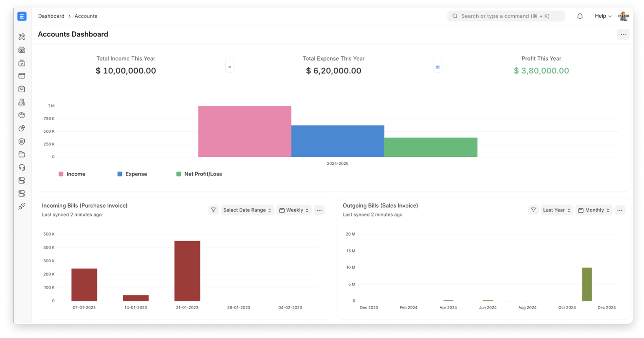The width and height of the screenshot is (644, 338).
Task: Open the Select Date Range dropdown
Action: pyautogui.click(x=247, y=210)
